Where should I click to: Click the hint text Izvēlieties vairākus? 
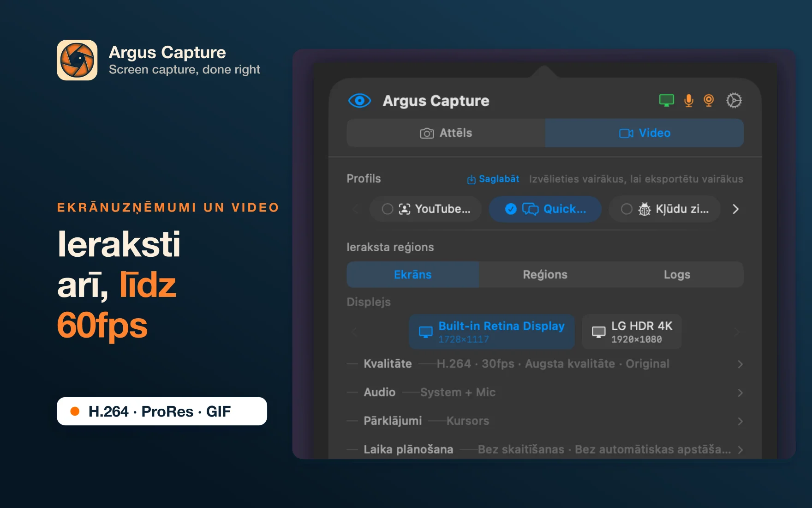[x=636, y=179]
